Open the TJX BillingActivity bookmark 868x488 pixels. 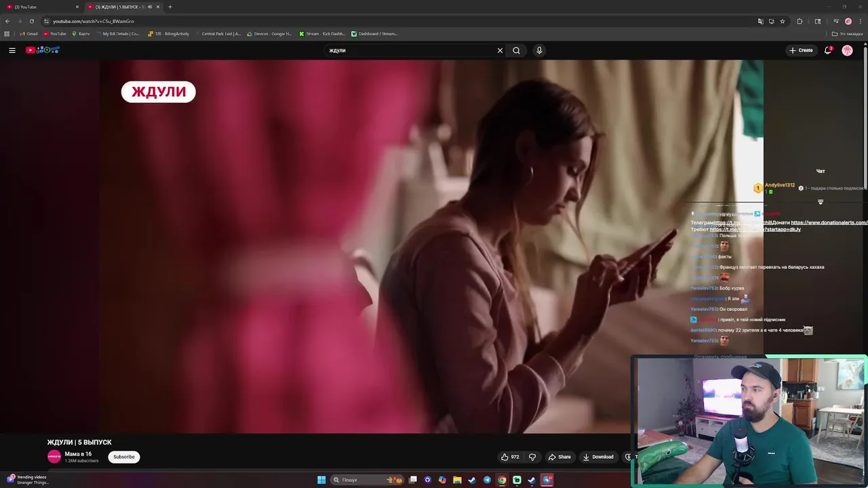(169, 34)
